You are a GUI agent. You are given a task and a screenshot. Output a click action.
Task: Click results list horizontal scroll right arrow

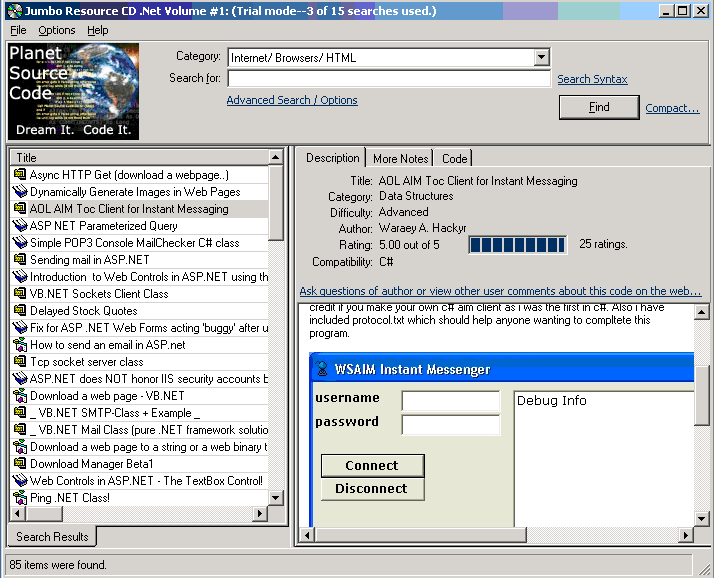(x=260, y=513)
